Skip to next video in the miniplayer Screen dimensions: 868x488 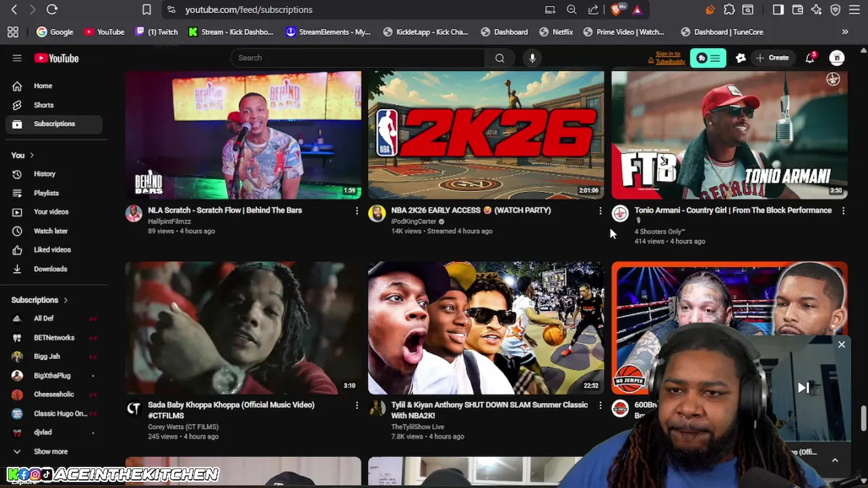click(804, 388)
